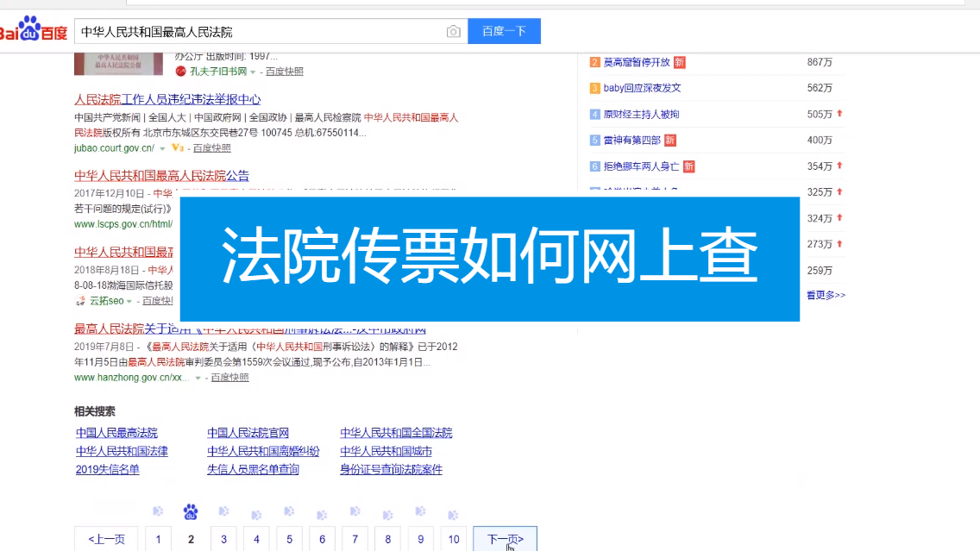Open related search 中国人民法院官网
Image resolution: width=980 pixels, height=551 pixels.
[248, 433]
